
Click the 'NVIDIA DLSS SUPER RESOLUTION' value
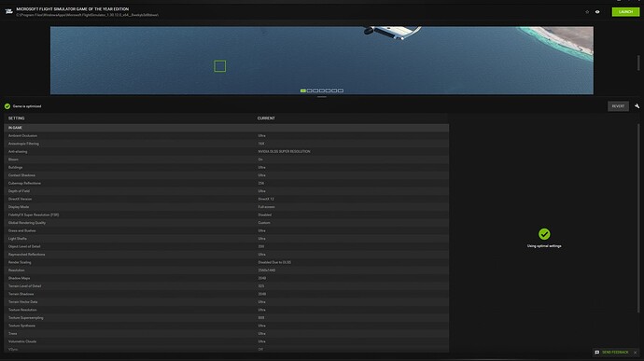coord(285,151)
